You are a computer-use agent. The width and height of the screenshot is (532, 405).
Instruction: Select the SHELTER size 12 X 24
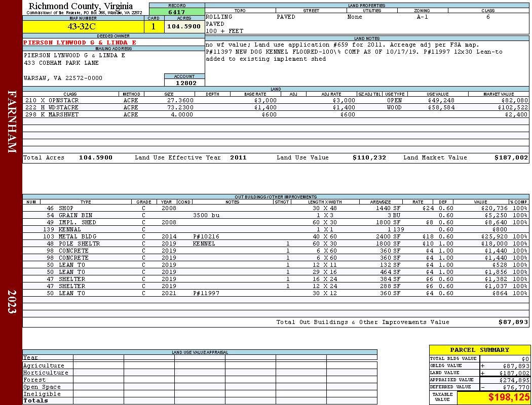(x=325, y=286)
